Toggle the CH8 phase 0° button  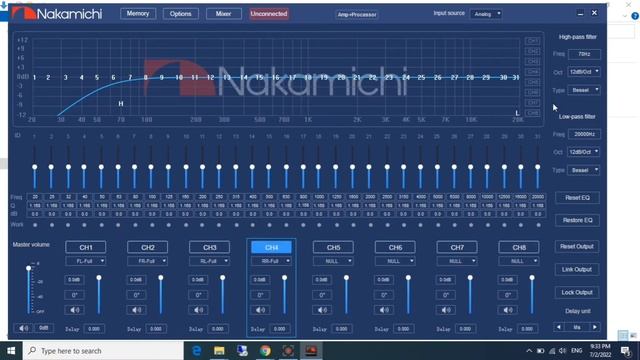click(508, 295)
